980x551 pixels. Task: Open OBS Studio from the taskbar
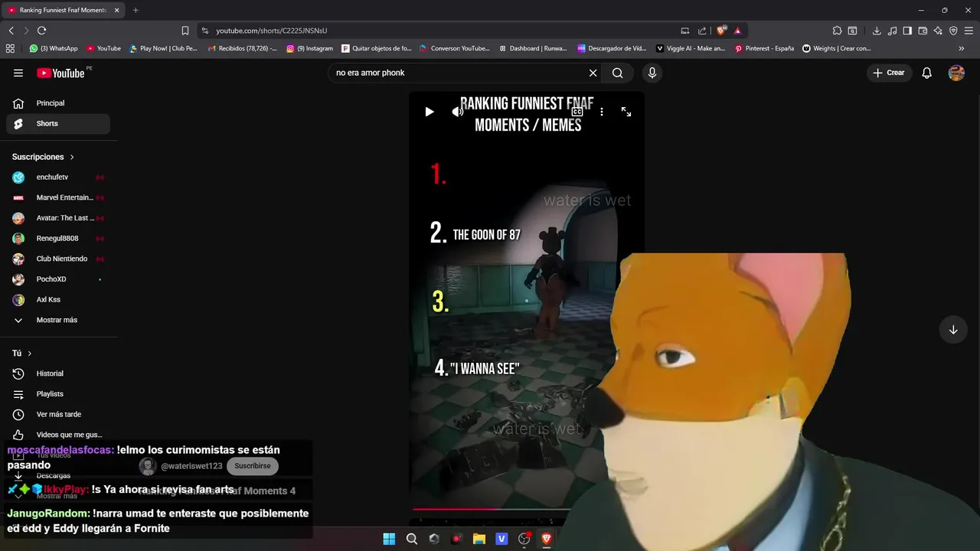524,539
